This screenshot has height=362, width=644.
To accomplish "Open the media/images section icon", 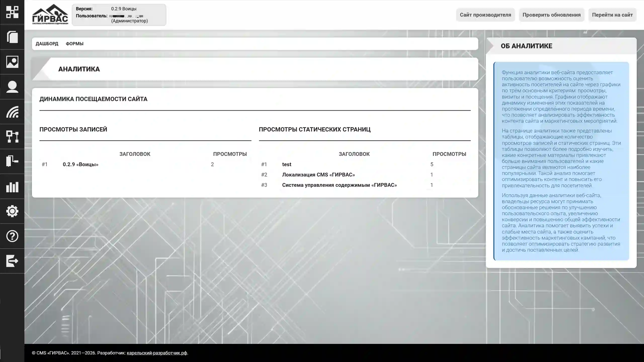I will (12, 62).
